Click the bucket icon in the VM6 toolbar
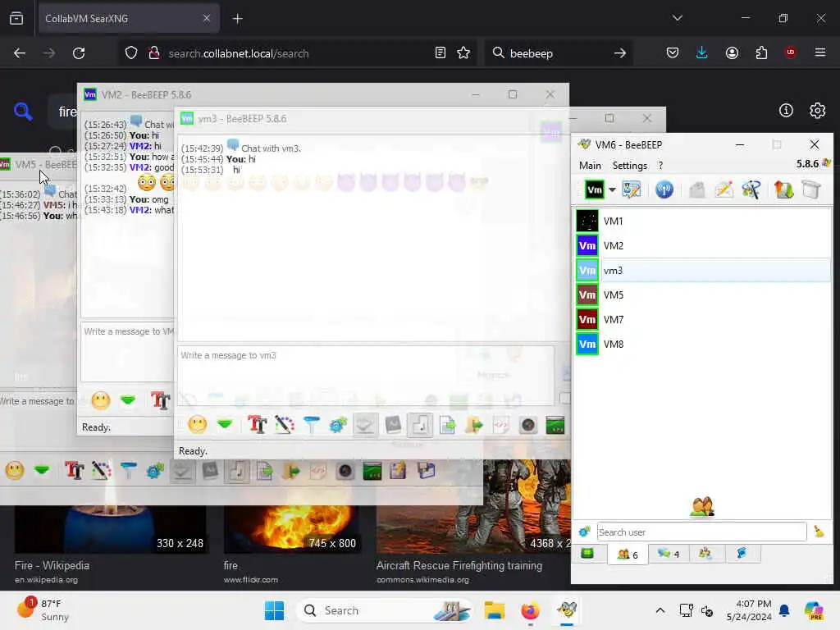The width and height of the screenshot is (840, 630). (x=811, y=189)
